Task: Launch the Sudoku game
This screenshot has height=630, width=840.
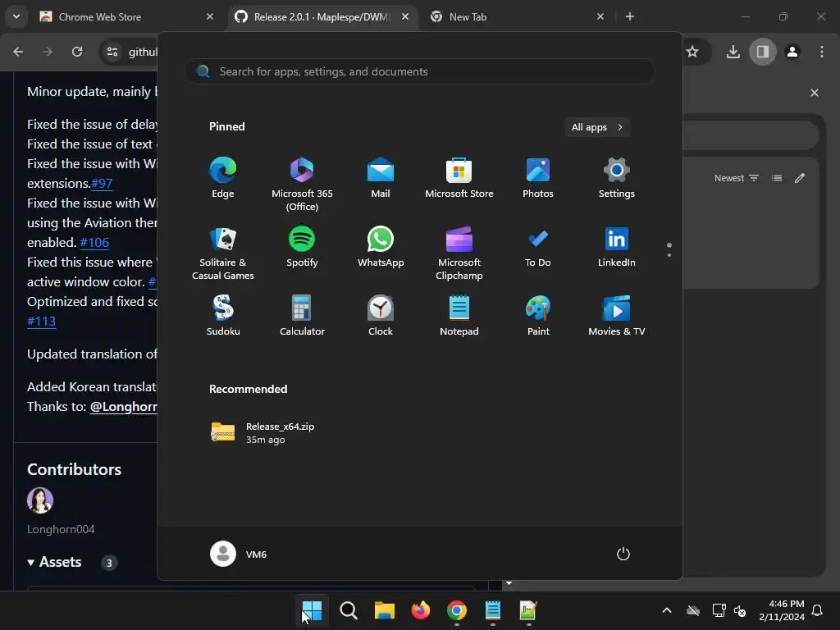Action: (223, 316)
